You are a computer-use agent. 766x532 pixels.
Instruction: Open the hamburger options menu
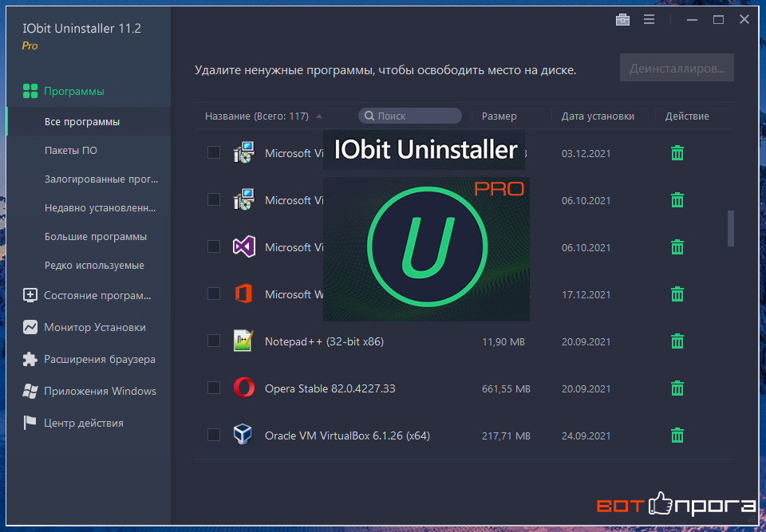point(649,19)
